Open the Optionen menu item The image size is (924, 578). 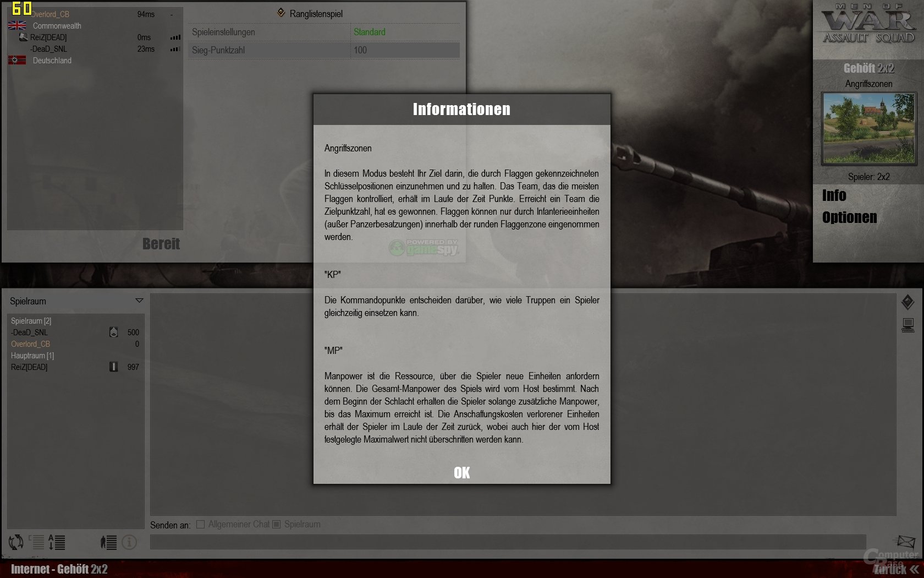tap(849, 217)
